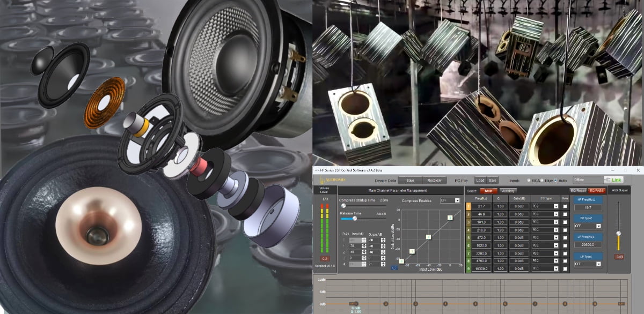Screen dimensions: 644x314
Task: Enable Pass checkbox for band 1
Action: point(565,206)
